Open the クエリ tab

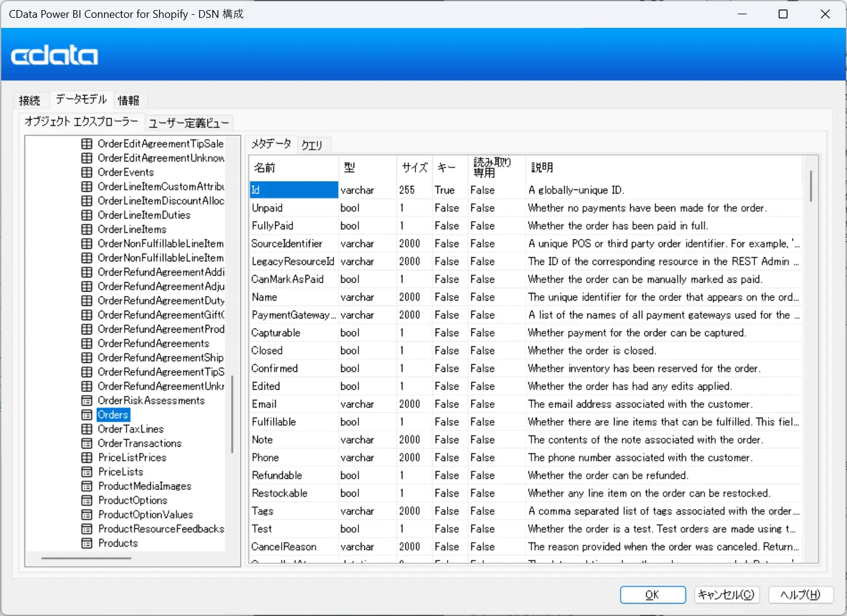click(x=311, y=145)
